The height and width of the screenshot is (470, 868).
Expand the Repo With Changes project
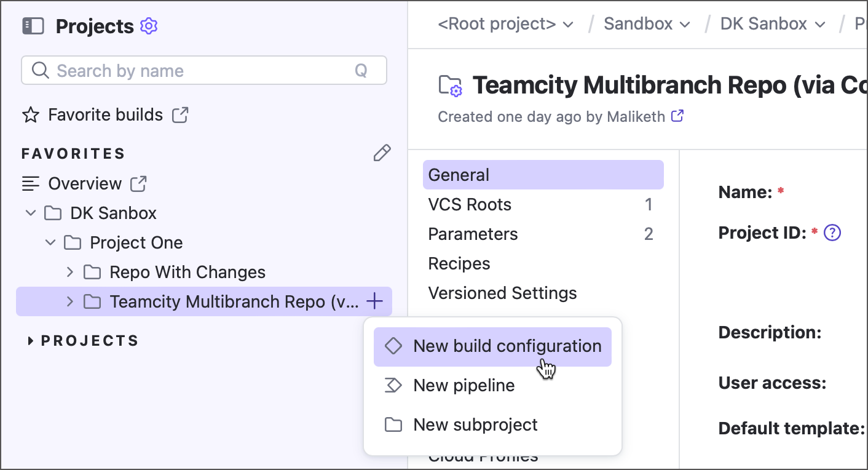click(69, 272)
